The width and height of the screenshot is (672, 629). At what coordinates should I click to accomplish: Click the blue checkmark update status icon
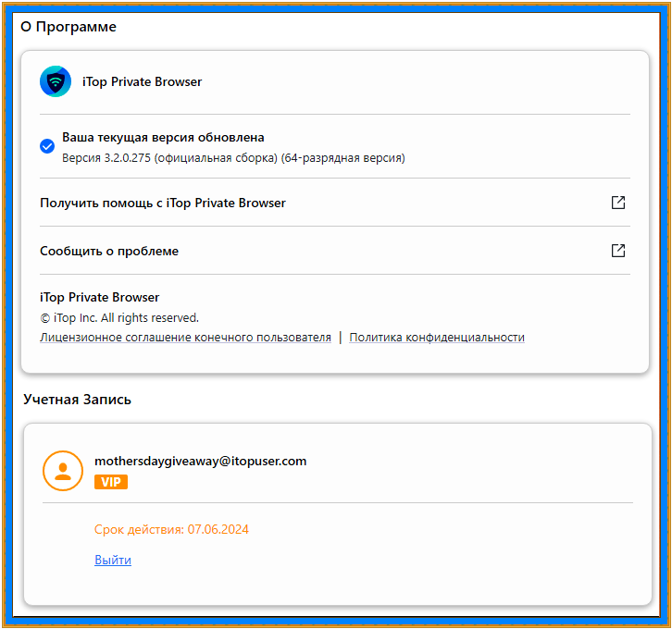tap(47, 146)
